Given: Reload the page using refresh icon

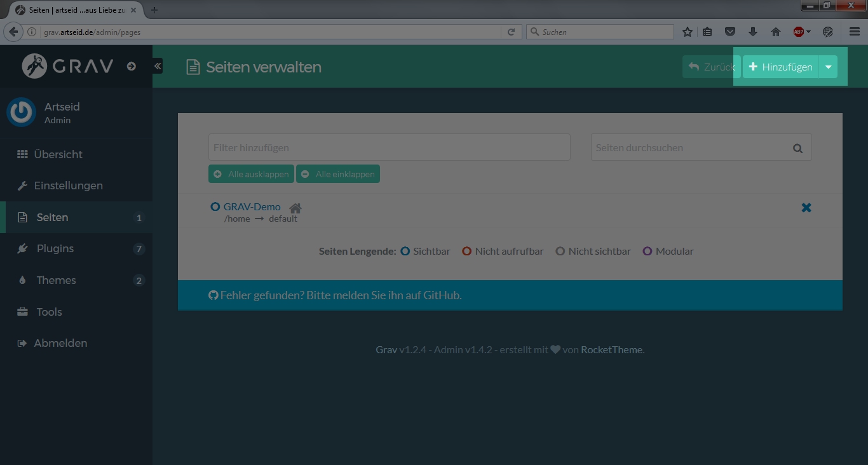Looking at the screenshot, I should (511, 32).
